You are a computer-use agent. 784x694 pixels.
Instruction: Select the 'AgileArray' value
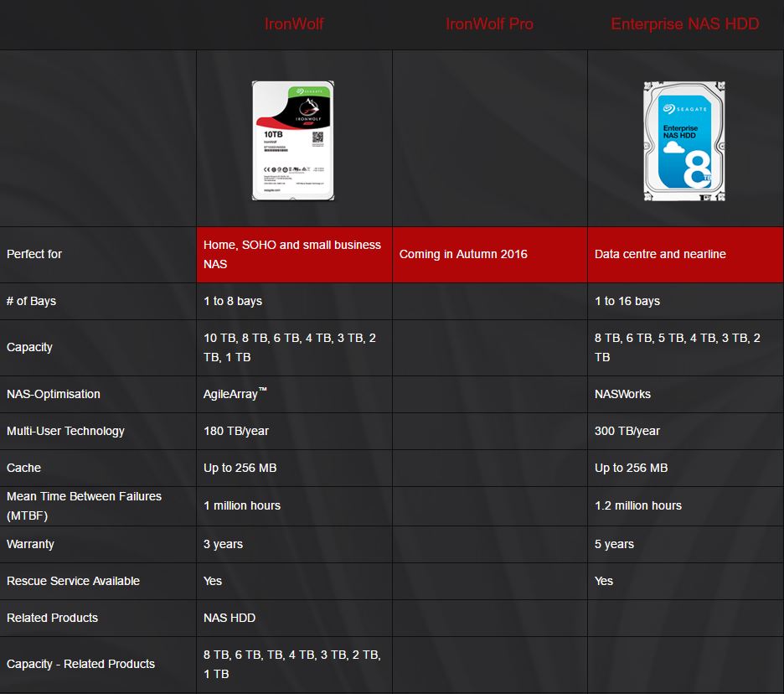click(x=235, y=394)
